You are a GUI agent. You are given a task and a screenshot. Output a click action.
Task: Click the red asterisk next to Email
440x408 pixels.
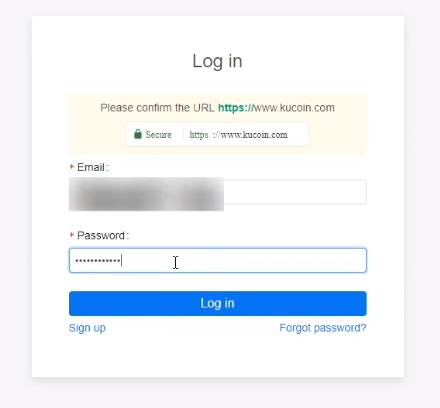coord(72,167)
